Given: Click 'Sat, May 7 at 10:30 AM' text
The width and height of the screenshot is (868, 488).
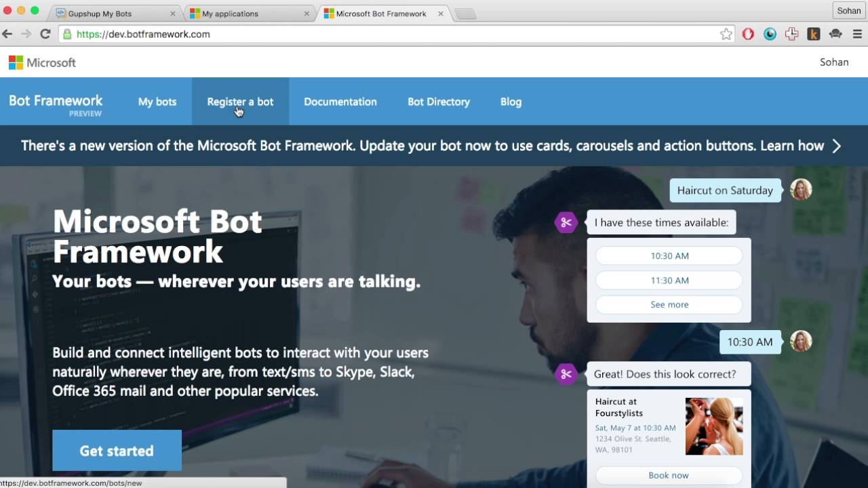Looking at the screenshot, I should pos(635,428).
